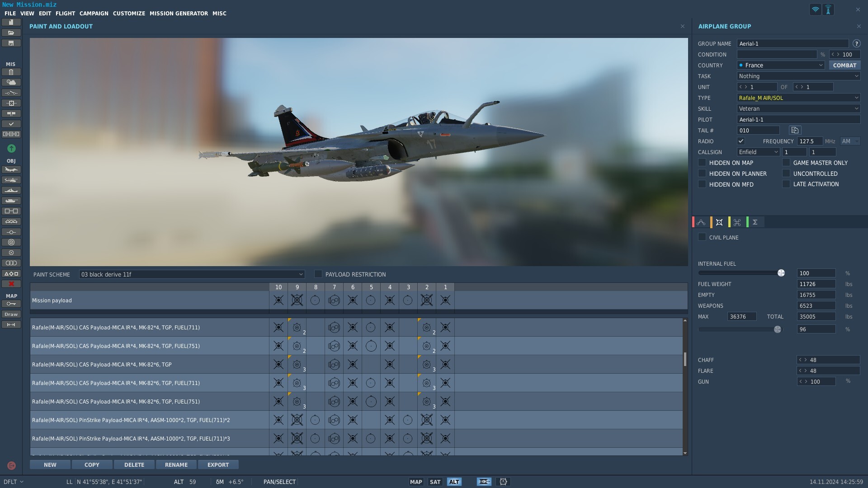This screenshot has width=868, height=488.
Task: Open the Paint Scheme dropdown
Action: coord(192,274)
